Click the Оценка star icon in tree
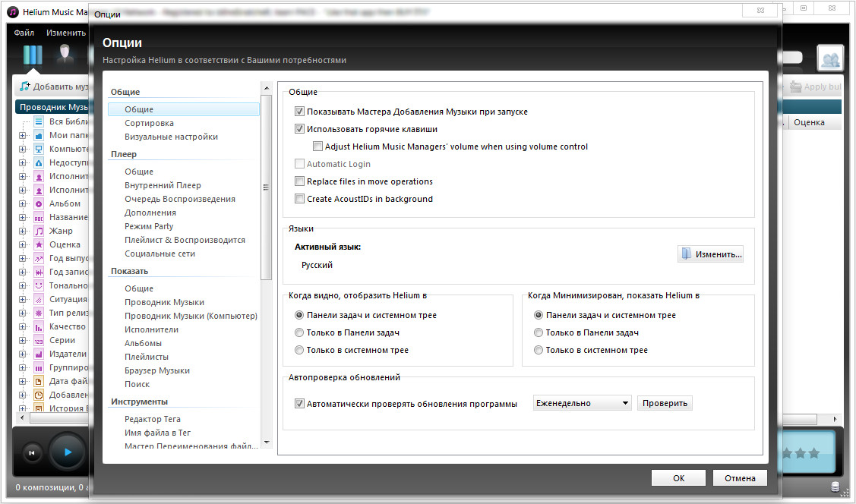 coord(39,244)
